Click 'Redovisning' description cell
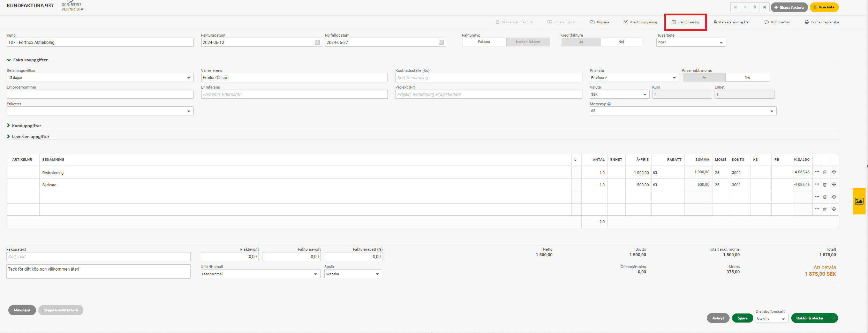The width and height of the screenshot is (868, 333). pos(305,172)
